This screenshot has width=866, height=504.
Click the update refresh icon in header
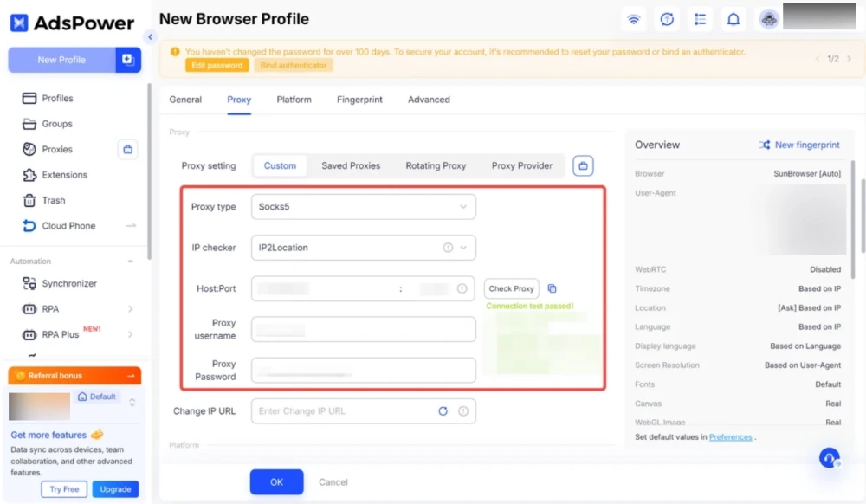667,19
